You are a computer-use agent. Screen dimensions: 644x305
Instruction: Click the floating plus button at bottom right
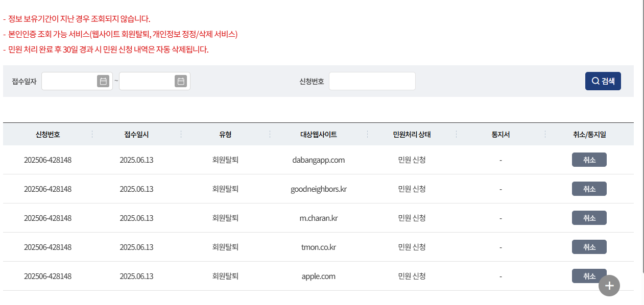(609, 286)
